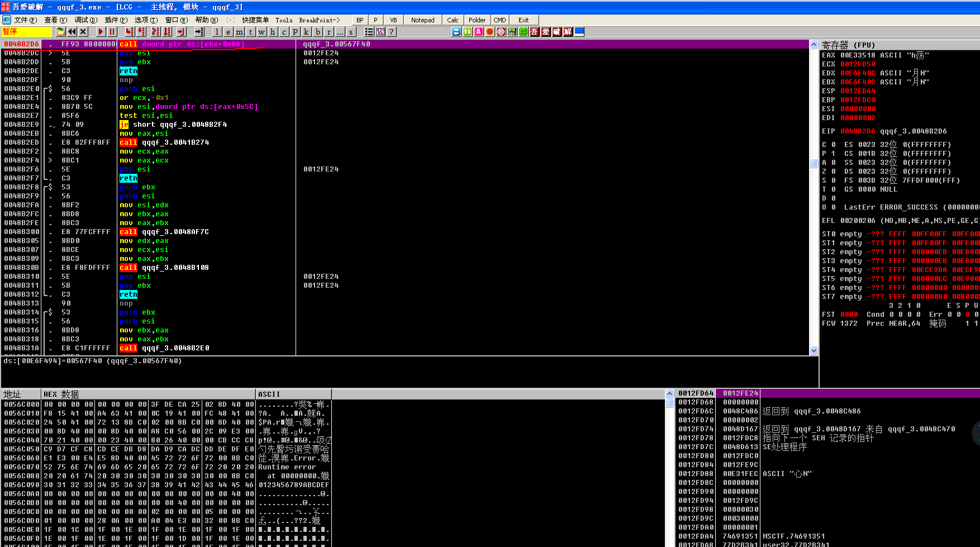Click the green up-down arrows plugin icon
Viewport: 980px width, 547px height.
(468, 32)
